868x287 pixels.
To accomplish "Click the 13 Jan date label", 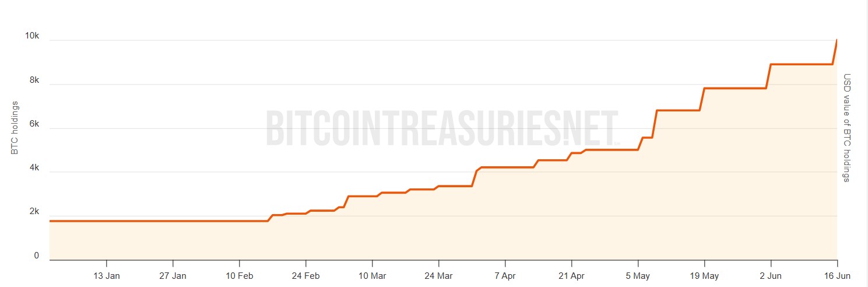I will pos(107,275).
